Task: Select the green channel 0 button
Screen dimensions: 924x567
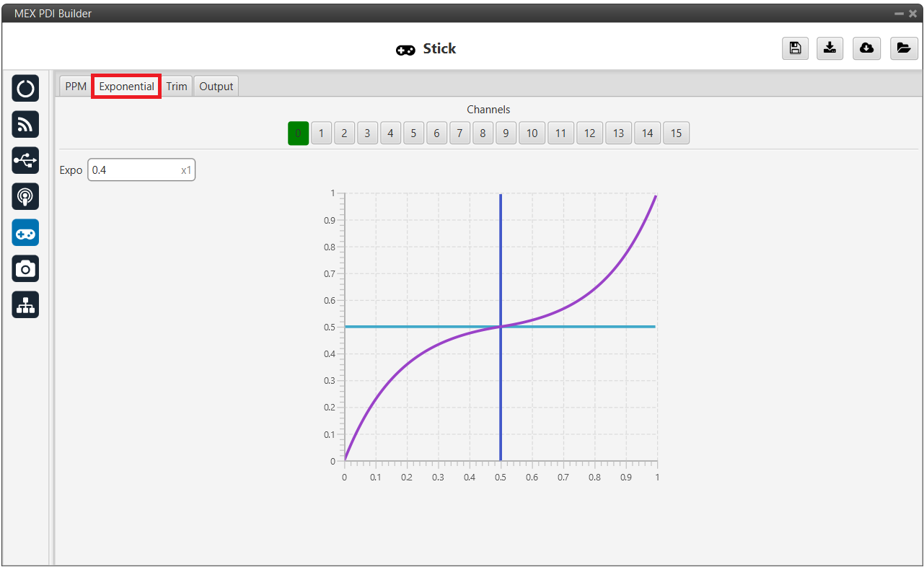Action: (298, 133)
